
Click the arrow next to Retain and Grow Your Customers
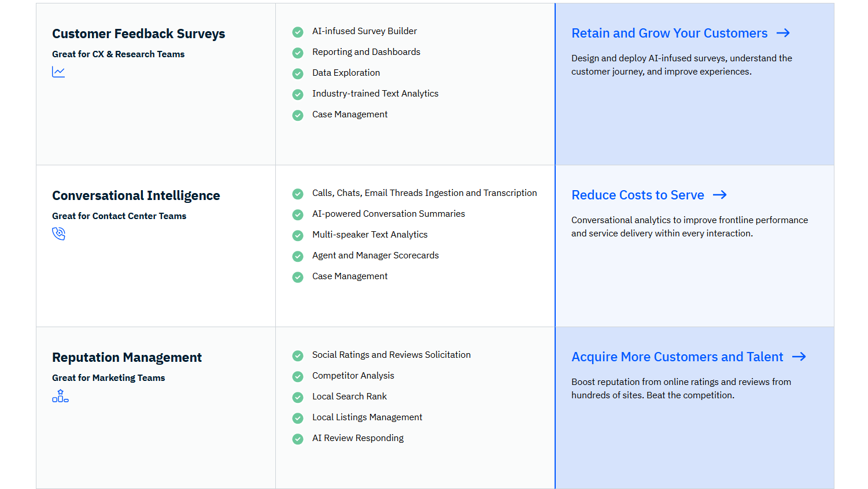click(783, 33)
